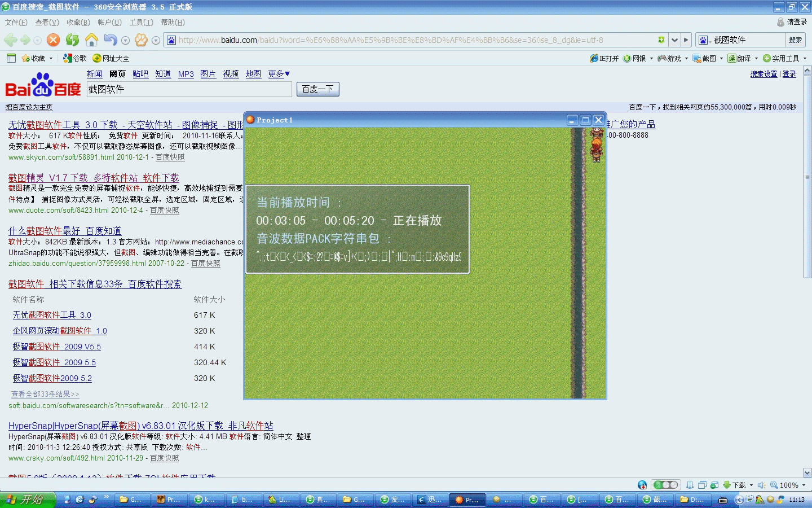This screenshot has height=508, width=812.
Task: Click the Baidu search input field
Action: [x=189, y=89]
